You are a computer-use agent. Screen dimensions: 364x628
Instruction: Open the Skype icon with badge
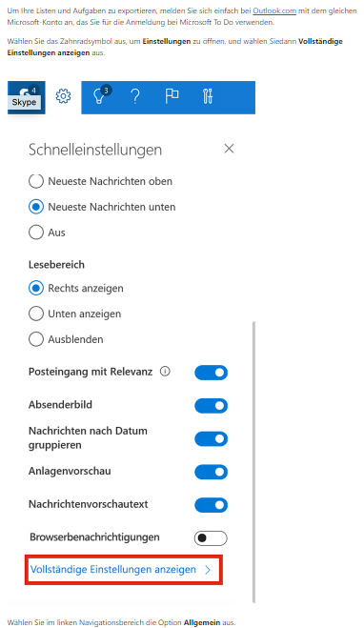click(27, 97)
